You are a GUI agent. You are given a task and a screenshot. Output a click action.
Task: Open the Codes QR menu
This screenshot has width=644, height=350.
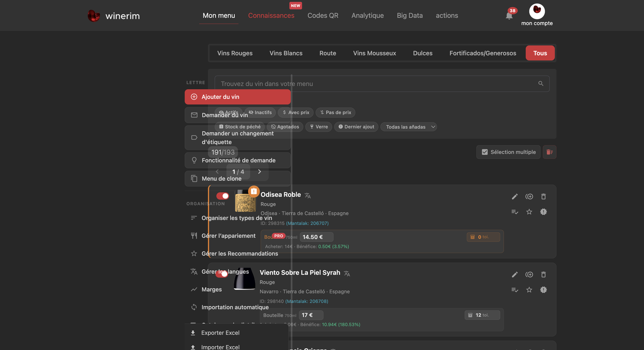click(323, 15)
